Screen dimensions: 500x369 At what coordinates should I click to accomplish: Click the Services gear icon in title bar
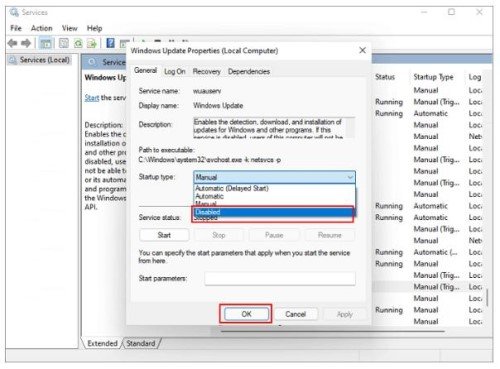pos(14,12)
